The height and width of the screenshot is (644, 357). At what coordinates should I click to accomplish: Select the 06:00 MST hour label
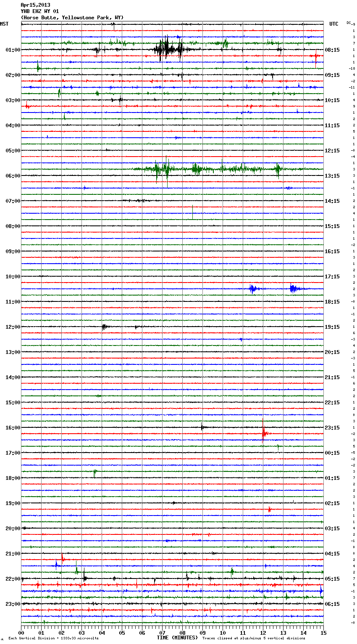(13, 176)
